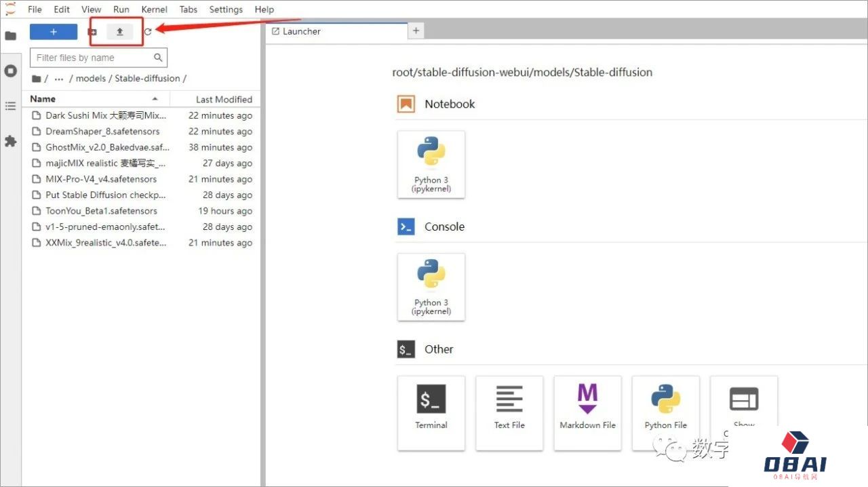Viewport: 868px width, 487px height.
Task: Show the Table of Contents sidebar
Action: click(x=11, y=106)
